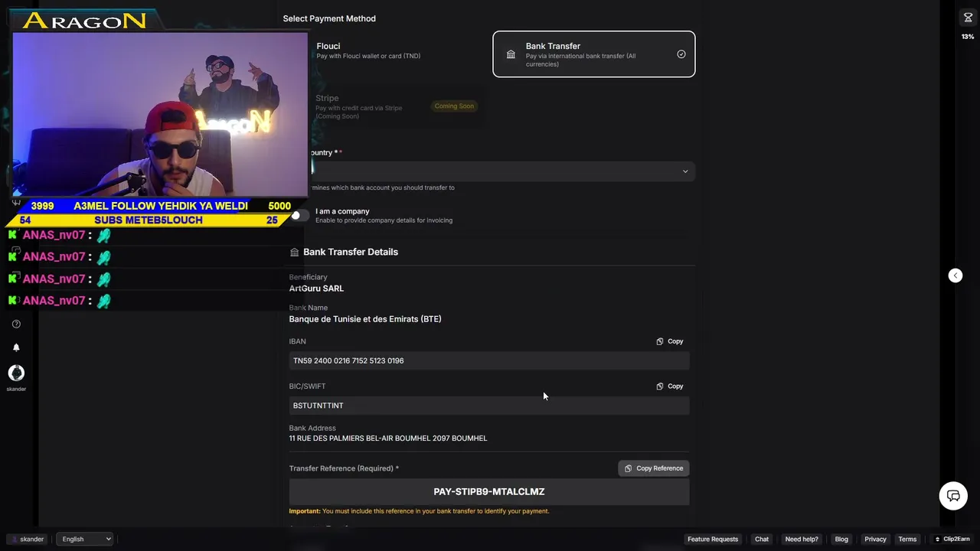This screenshot has height=551, width=980.
Task: Toggle the 'I am a company' switch
Action: click(x=300, y=216)
